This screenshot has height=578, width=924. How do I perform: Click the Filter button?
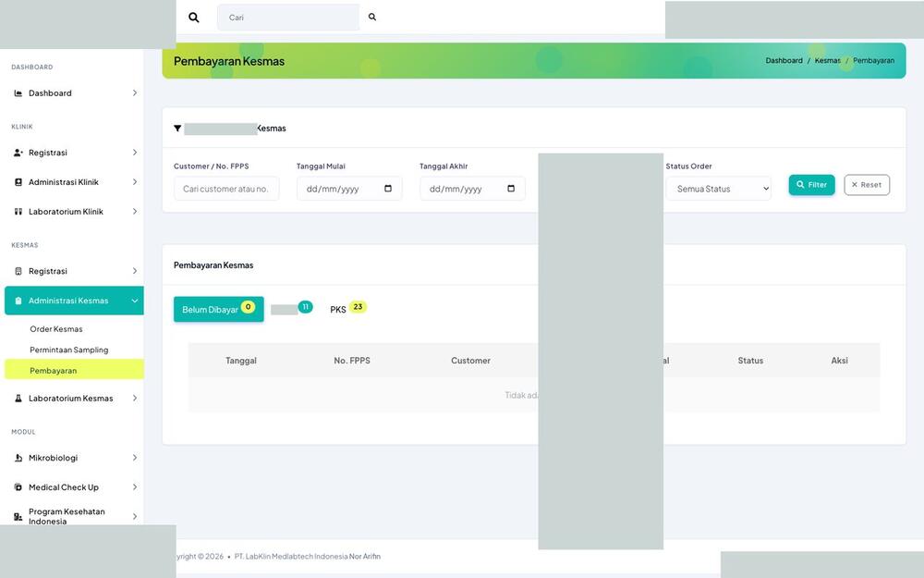point(811,185)
